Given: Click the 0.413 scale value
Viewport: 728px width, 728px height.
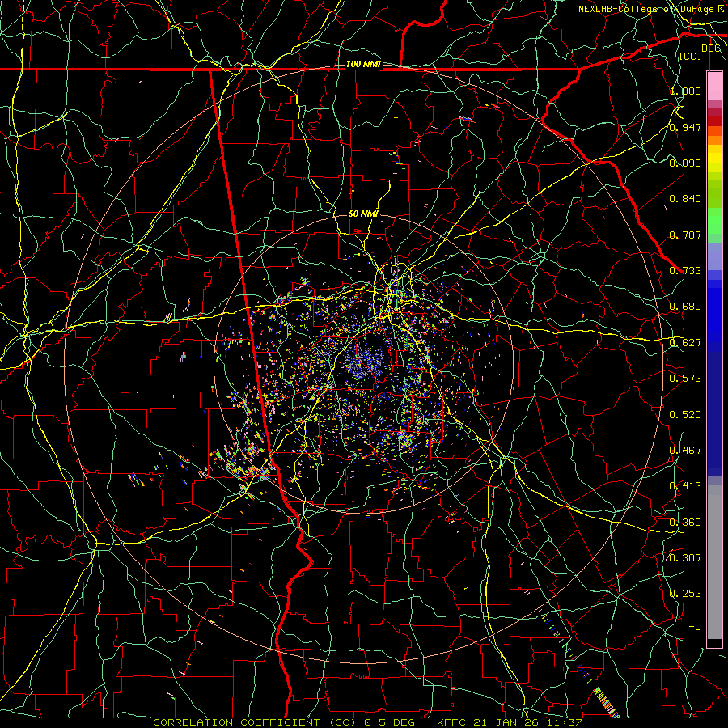Looking at the screenshot, I should [685, 486].
